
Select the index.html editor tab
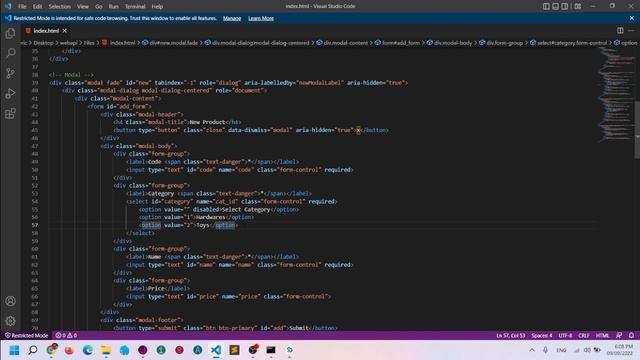click(46, 31)
